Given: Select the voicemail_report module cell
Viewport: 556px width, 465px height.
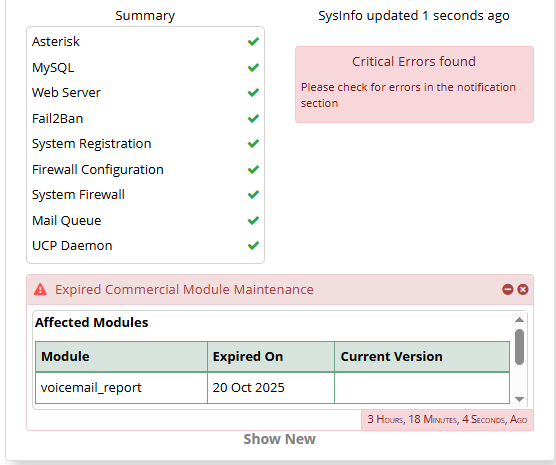Looking at the screenshot, I should click(x=121, y=388).
